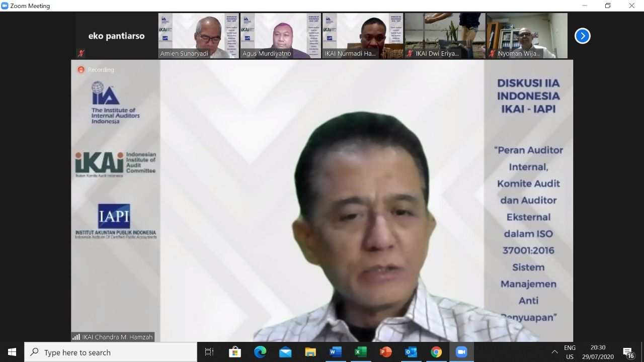The width and height of the screenshot is (644, 362).
Task: Open the notification center with 16 badge
Action: [x=629, y=352]
